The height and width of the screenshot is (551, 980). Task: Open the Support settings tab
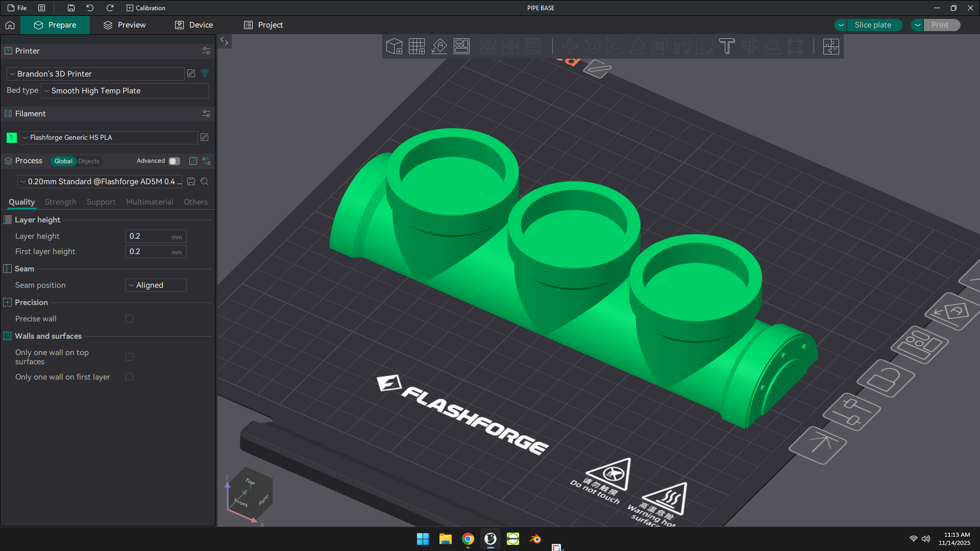101,202
